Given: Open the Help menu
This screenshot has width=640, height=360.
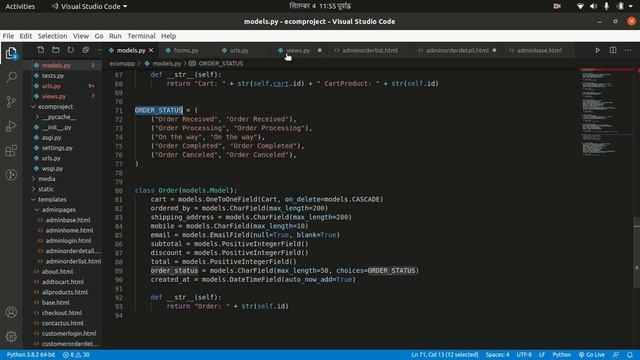Looking at the screenshot, I should pyautogui.click(x=168, y=36).
